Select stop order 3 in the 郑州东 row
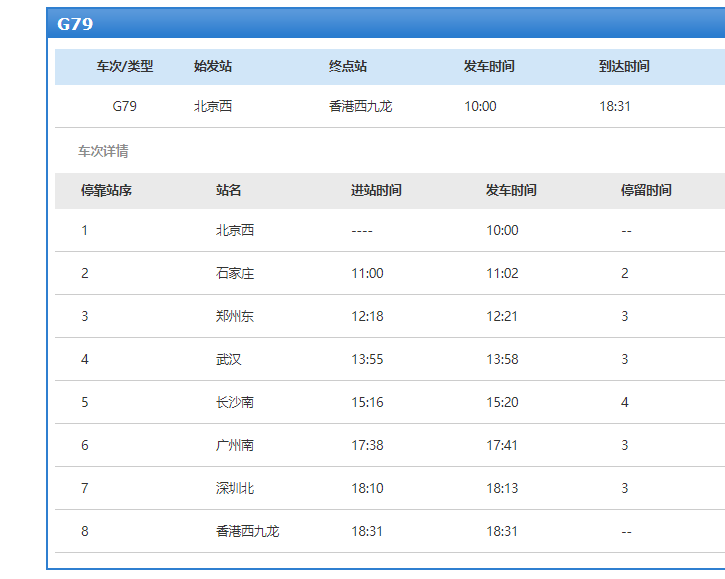The image size is (725, 579). (85, 316)
